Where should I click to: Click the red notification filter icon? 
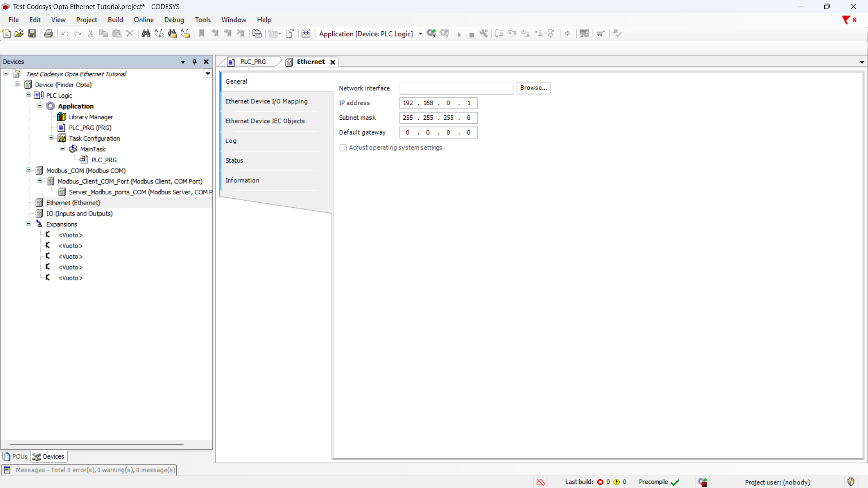(846, 20)
